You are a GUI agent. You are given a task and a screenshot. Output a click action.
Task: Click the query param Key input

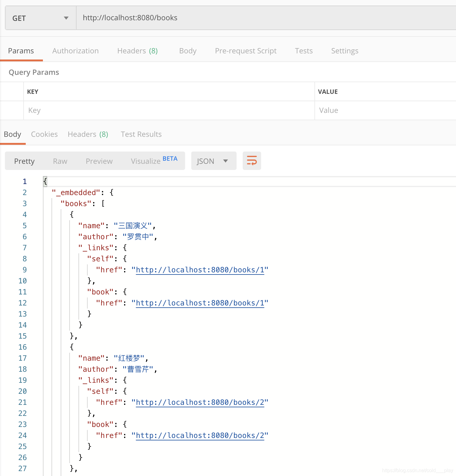(x=169, y=110)
